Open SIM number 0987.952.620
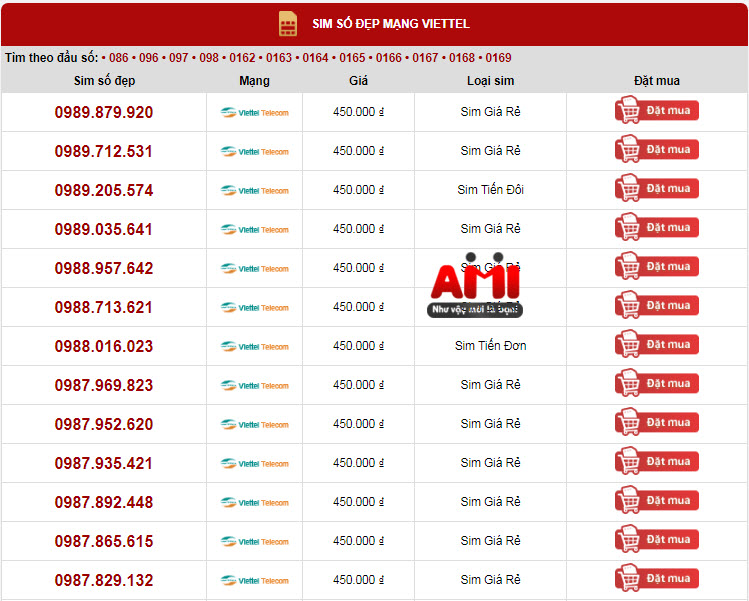 [104, 424]
